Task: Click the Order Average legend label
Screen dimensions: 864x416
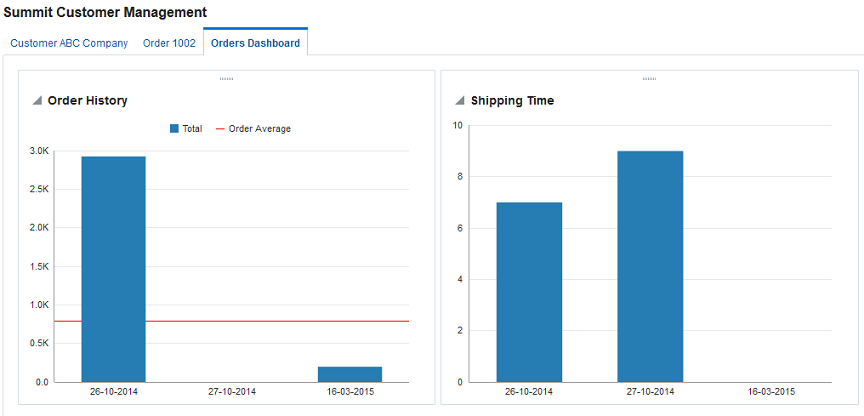Action: [260, 129]
